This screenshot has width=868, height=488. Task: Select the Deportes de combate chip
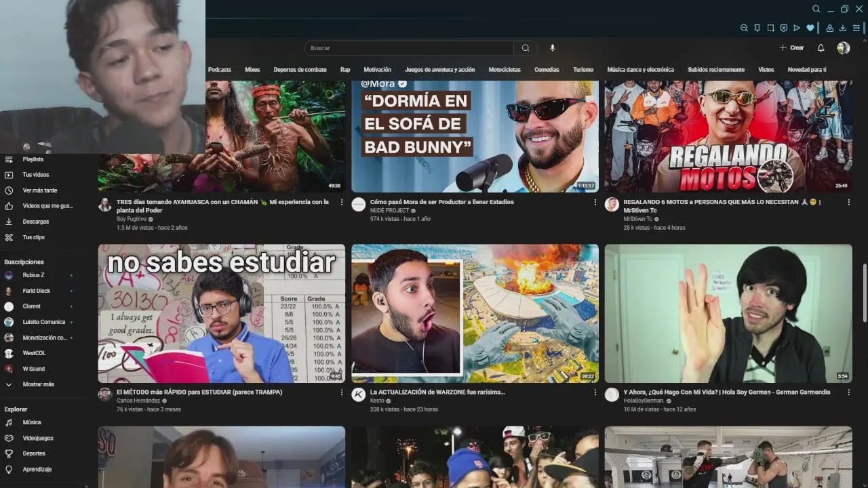click(x=300, y=69)
